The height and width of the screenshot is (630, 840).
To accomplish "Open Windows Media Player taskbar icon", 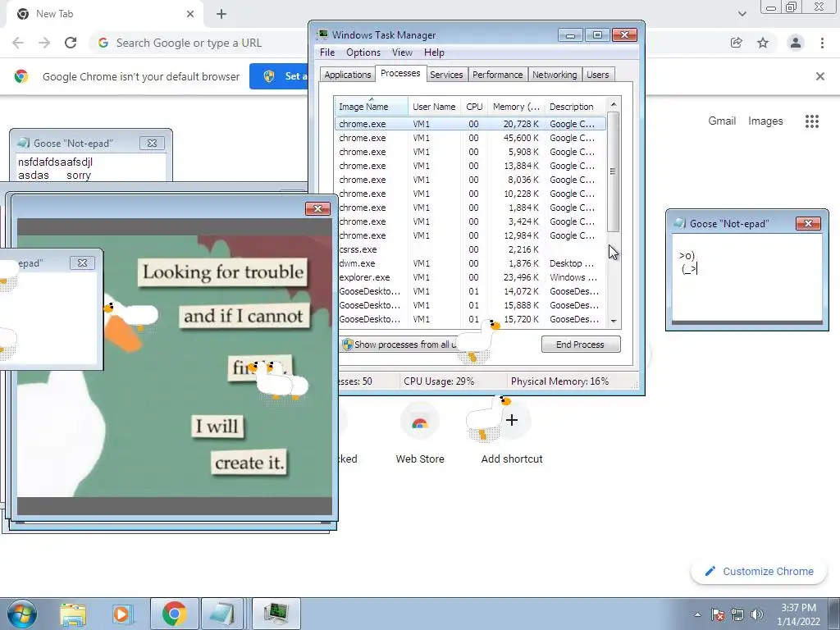I will 121,614.
